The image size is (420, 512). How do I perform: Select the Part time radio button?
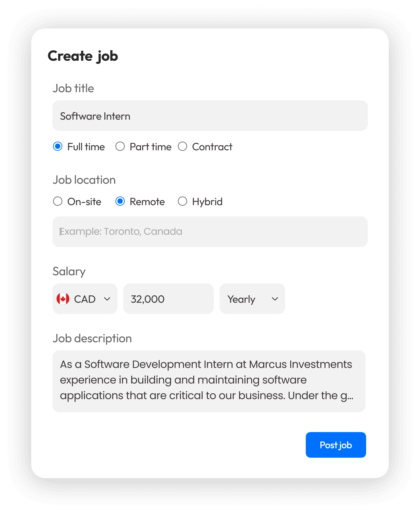pyautogui.click(x=120, y=146)
